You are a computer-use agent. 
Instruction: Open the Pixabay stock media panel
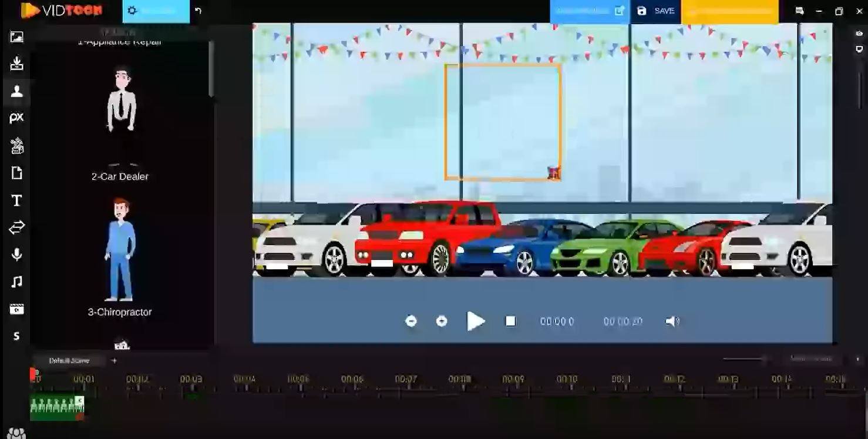16,117
